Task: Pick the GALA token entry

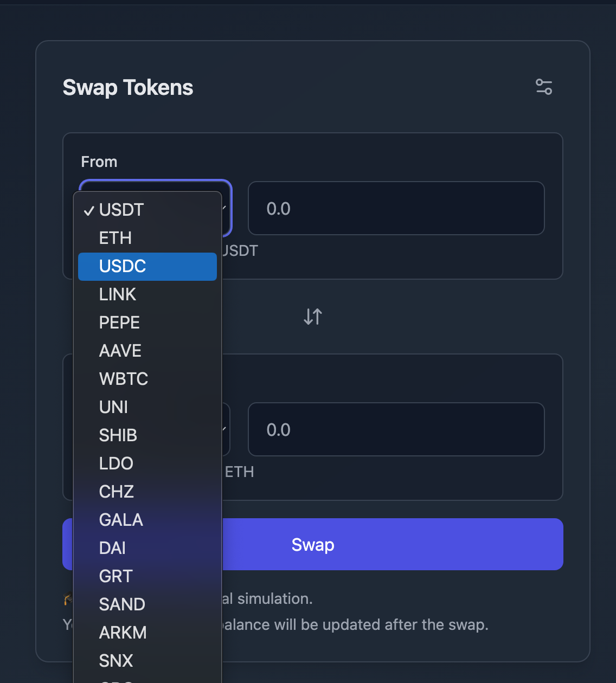Action: pyautogui.click(x=121, y=520)
